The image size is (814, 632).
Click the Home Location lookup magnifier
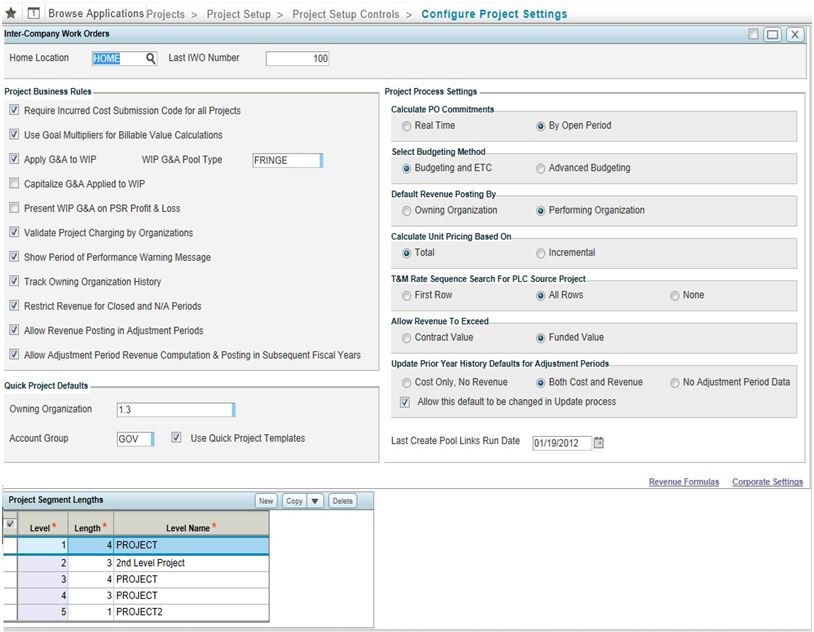[x=151, y=59]
